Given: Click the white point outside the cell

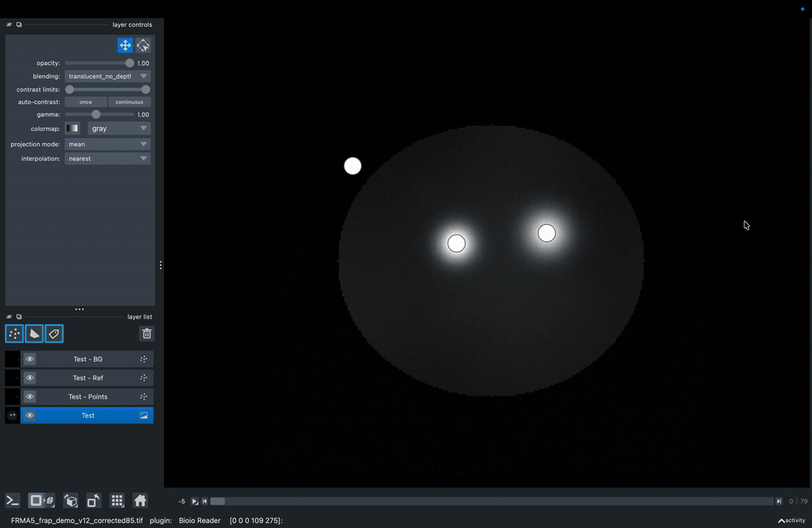Looking at the screenshot, I should coord(353,166).
